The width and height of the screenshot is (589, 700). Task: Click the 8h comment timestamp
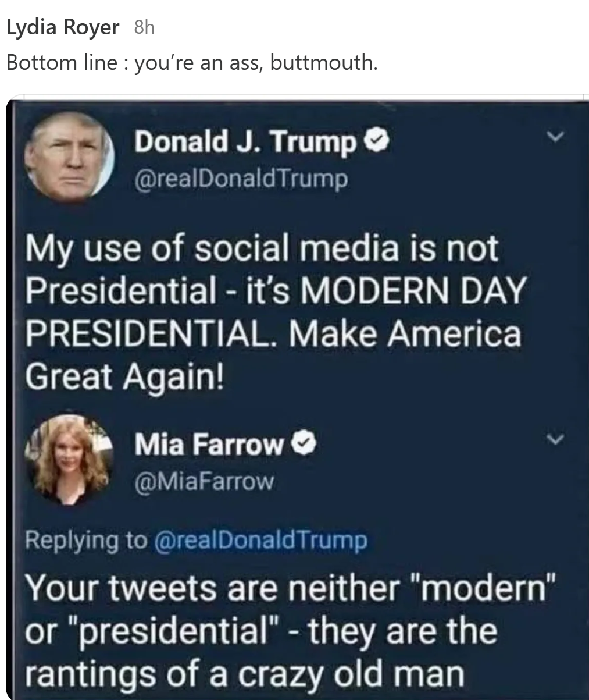pos(144,27)
